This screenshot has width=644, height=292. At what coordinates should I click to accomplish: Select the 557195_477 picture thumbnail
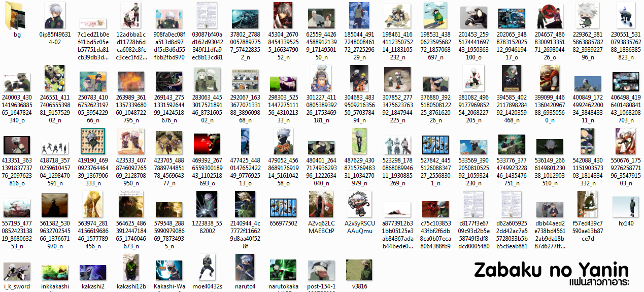coord(17,208)
